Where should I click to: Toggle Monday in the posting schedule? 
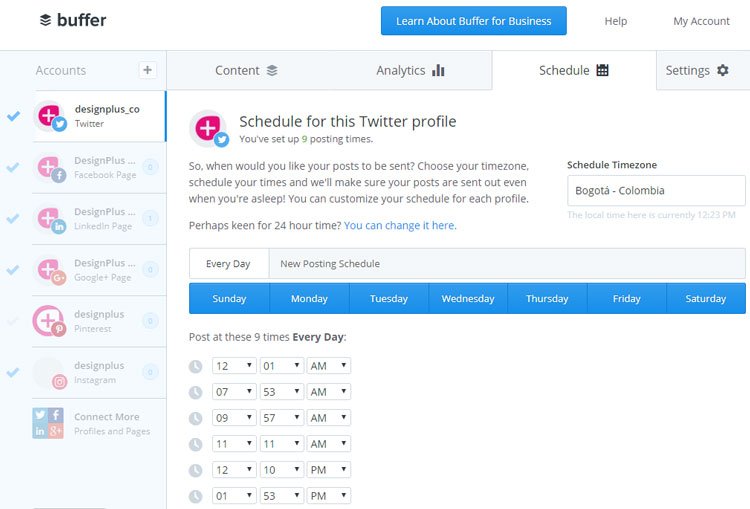click(x=309, y=299)
